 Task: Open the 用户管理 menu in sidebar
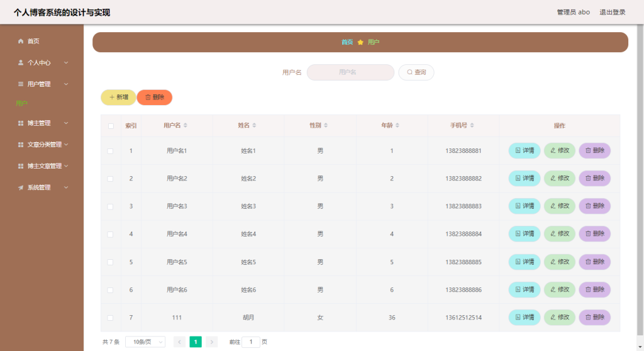[x=42, y=84]
